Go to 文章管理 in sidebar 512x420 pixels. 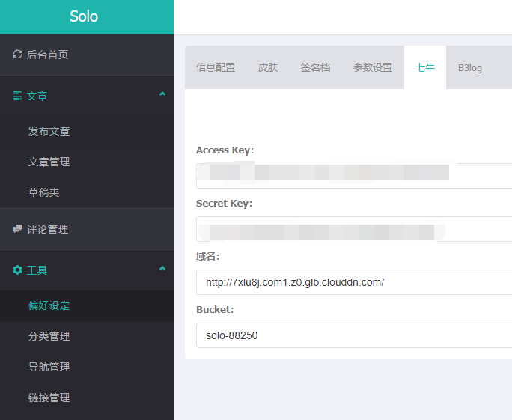[x=49, y=162]
